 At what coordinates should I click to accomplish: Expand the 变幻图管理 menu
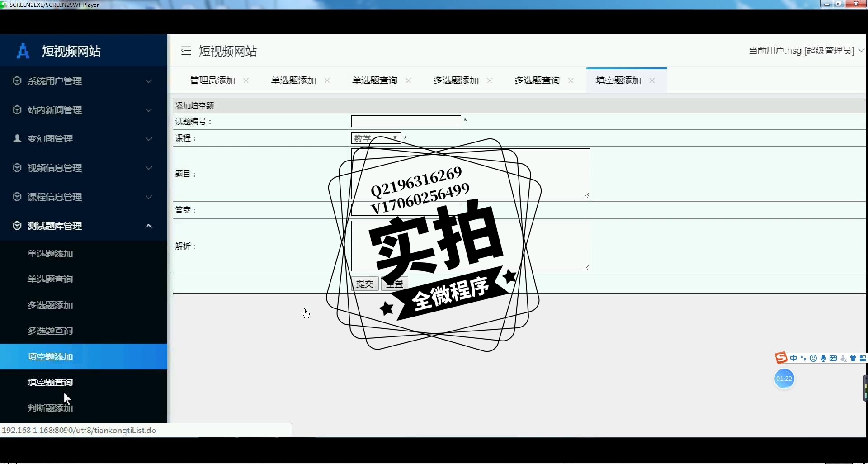click(84, 139)
